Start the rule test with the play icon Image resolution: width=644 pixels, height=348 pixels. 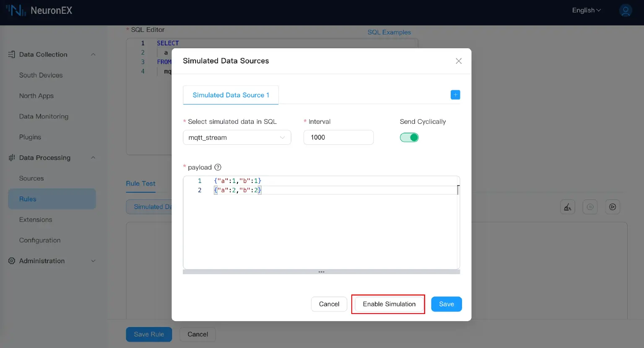tap(613, 207)
